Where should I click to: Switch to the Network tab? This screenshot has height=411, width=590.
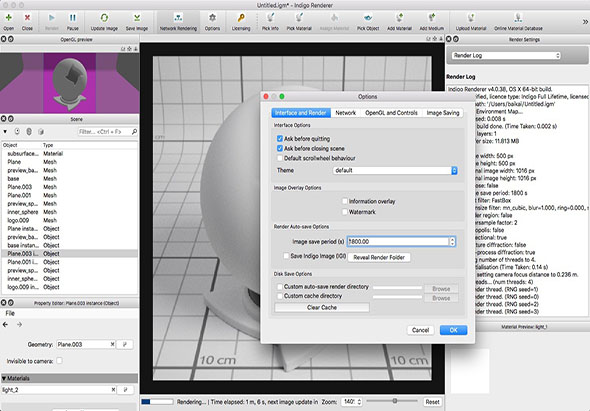(x=345, y=113)
